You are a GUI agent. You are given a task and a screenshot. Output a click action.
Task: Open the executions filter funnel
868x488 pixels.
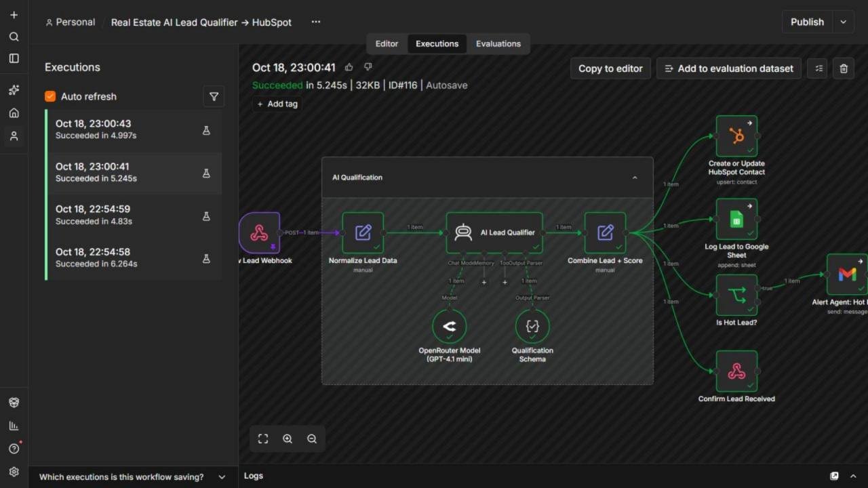pos(214,96)
